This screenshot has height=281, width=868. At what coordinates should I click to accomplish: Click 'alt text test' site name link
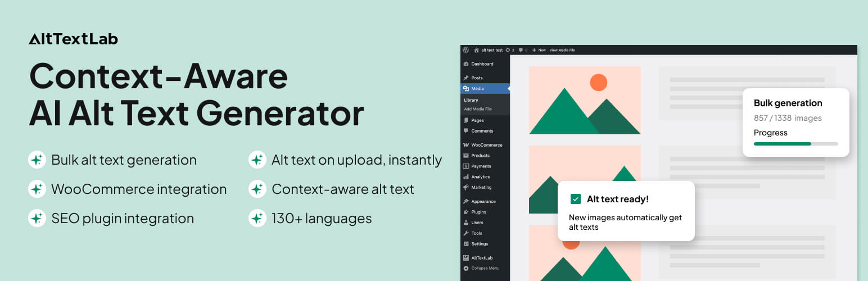click(492, 50)
